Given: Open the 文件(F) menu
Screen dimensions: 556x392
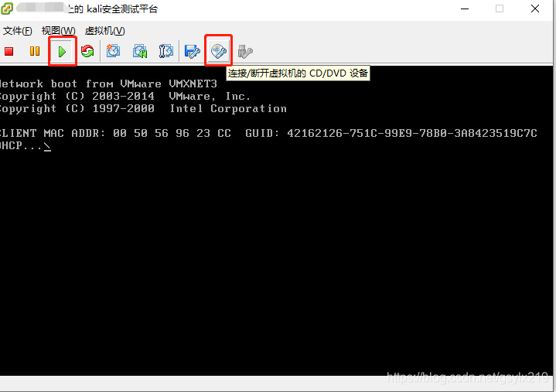Looking at the screenshot, I should click(x=17, y=31).
